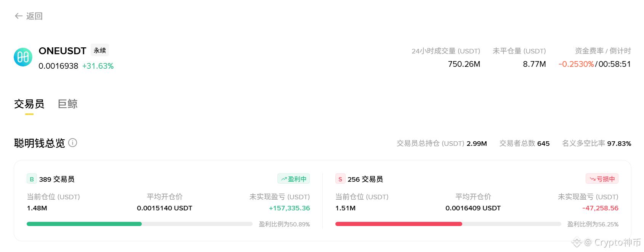
Task: Click the 名义多空比率 97.83% stat
Action: click(596, 143)
